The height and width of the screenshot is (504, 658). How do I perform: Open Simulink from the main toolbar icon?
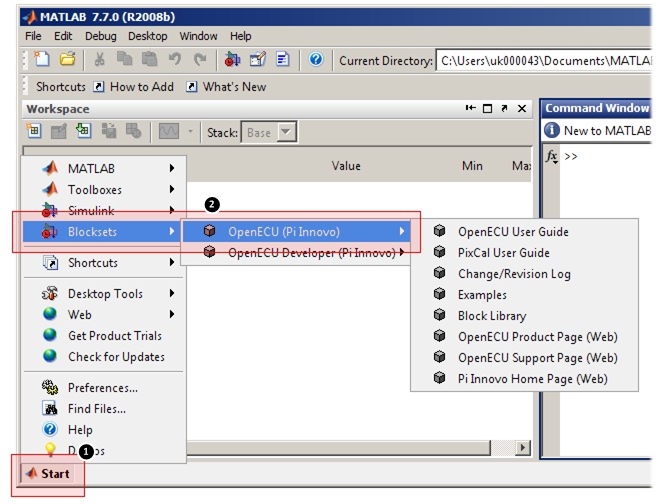232,60
